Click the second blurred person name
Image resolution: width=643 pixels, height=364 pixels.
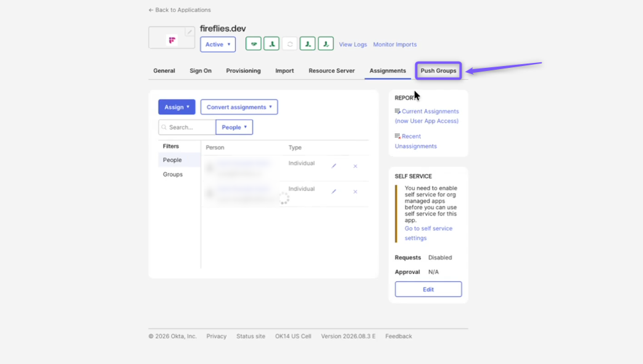[243, 189]
